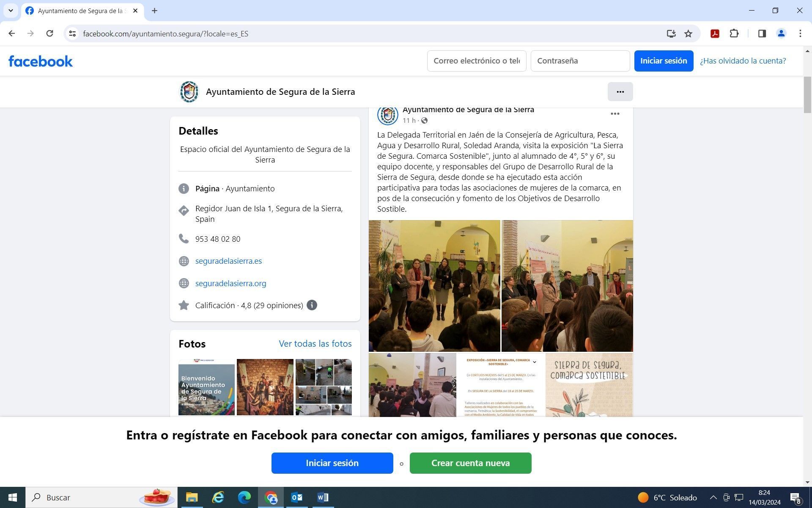The width and height of the screenshot is (812, 508).
Task: Click the Regidor Juan de Isla address
Action: tap(269, 214)
